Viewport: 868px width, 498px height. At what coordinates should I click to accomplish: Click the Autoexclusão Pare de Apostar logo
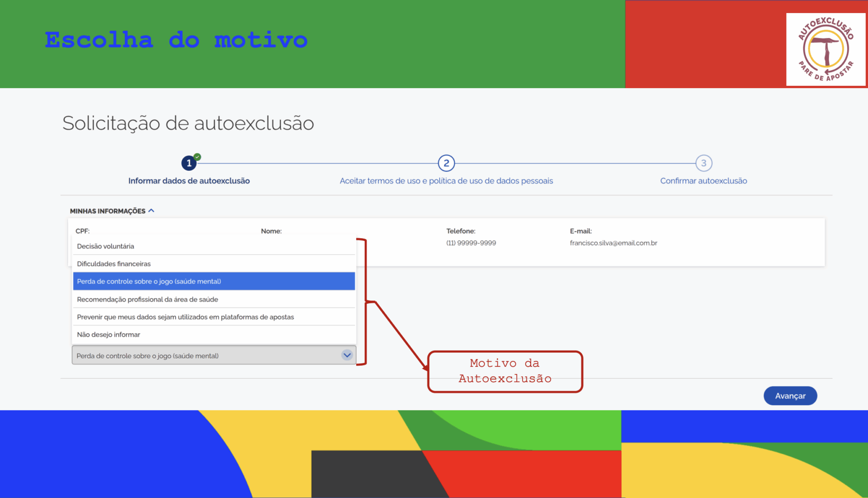(x=826, y=49)
